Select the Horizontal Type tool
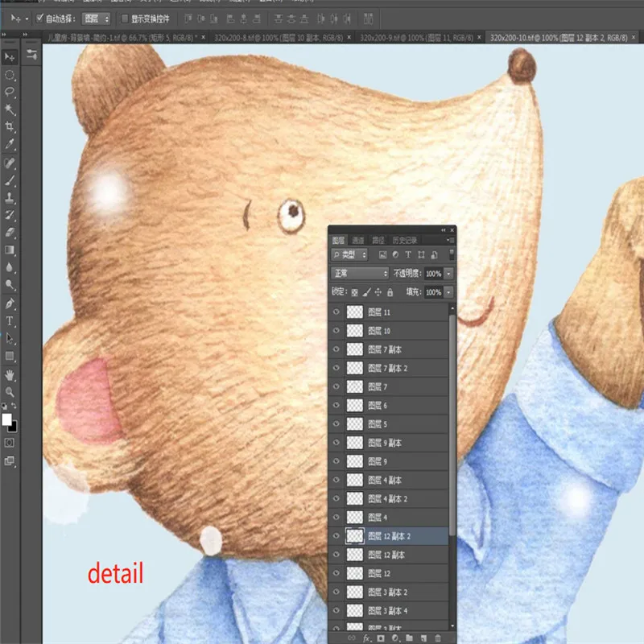Viewport: 644px width, 644px height. click(10, 321)
